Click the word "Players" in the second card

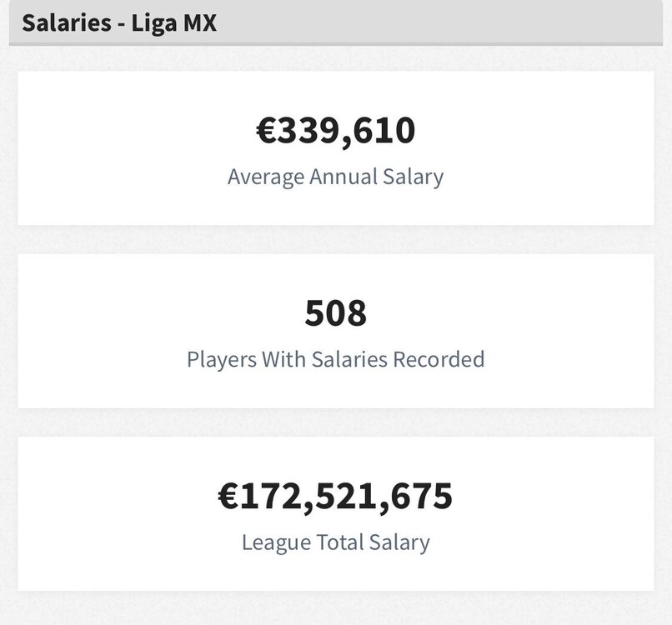pyautogui.click(x=222, y=360)
